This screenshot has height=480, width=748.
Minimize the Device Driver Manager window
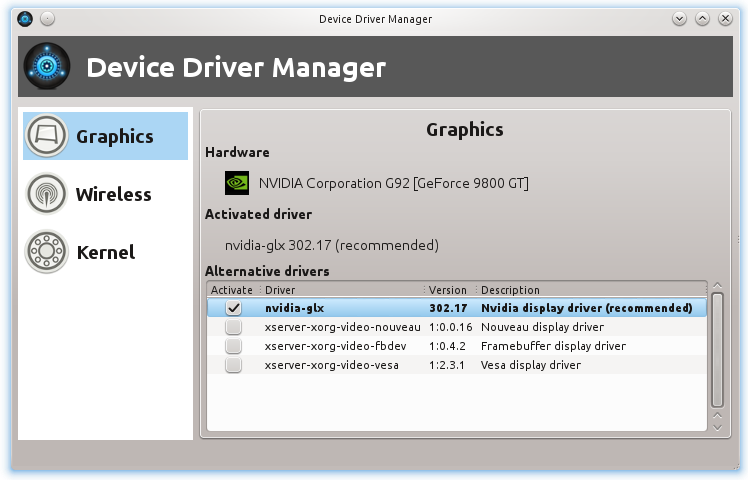point(679,19)
